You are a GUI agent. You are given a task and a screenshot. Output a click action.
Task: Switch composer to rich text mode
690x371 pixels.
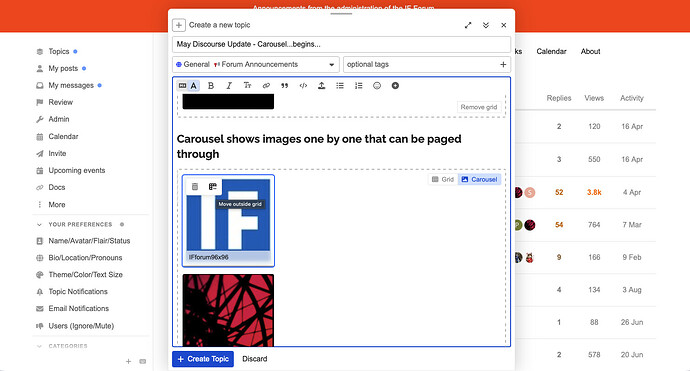click(194, 86)
